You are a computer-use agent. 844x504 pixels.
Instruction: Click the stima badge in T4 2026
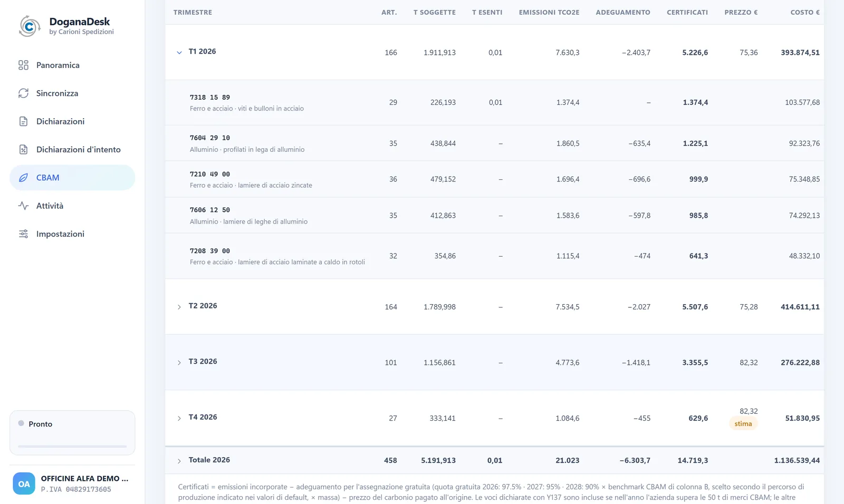(x=743, y=424)
